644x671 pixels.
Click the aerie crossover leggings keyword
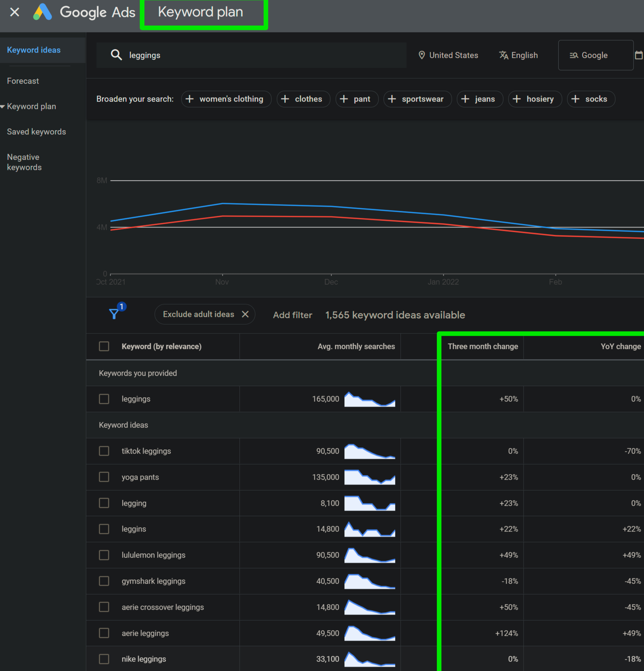(163, 607)
